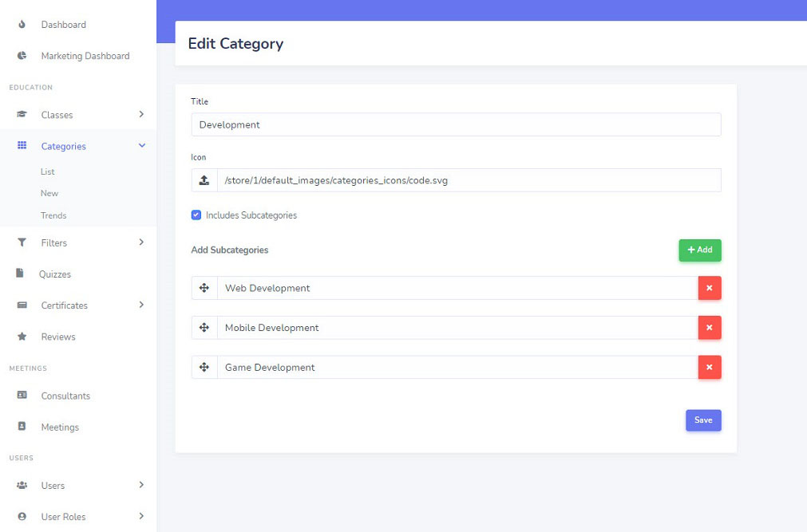The width and height of the screenshot is (807, 532).
Task: Click the drag handle icon for Mobile Development
Action: 204,328
